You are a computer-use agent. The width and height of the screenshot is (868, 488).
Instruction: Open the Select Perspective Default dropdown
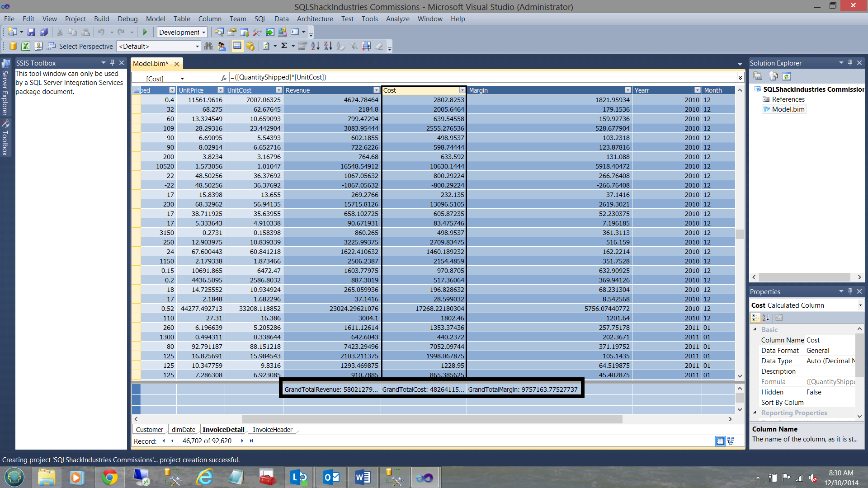(x=197, y=47)
